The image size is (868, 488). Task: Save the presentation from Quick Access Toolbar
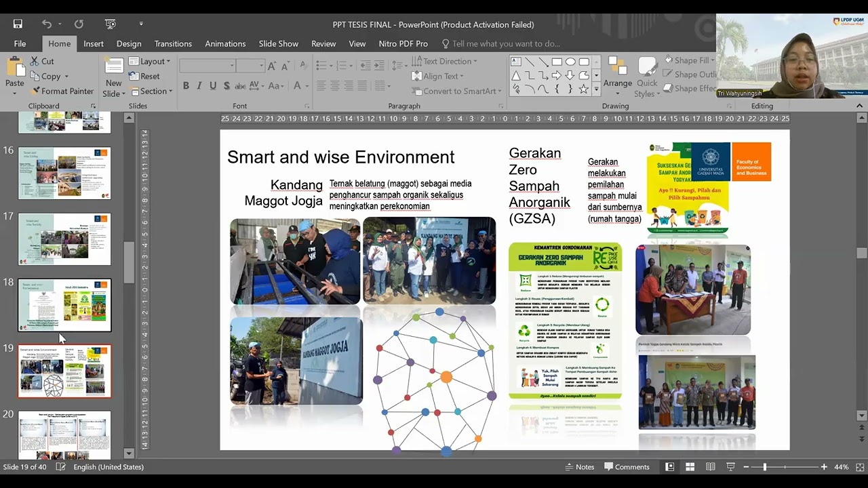(x=18, y=24)
